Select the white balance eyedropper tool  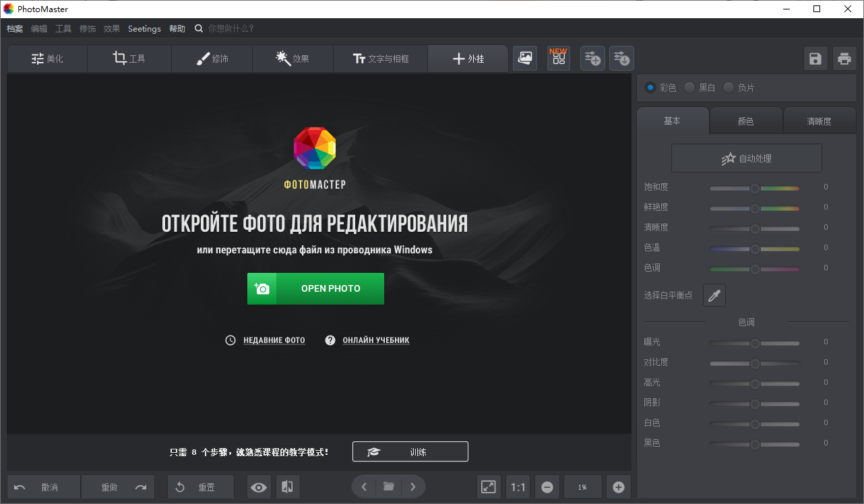pos(714,295)
